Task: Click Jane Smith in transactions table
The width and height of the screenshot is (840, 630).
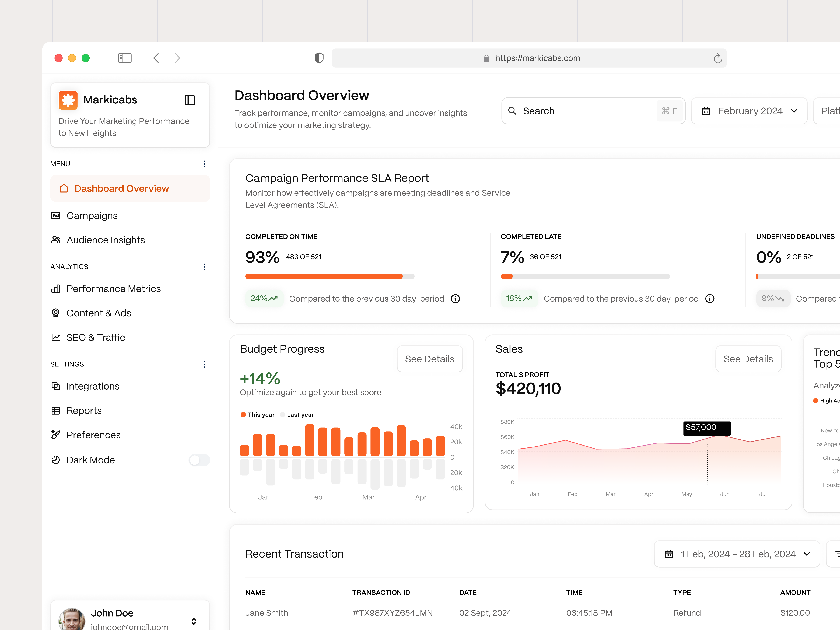Action: coord(267,613)
